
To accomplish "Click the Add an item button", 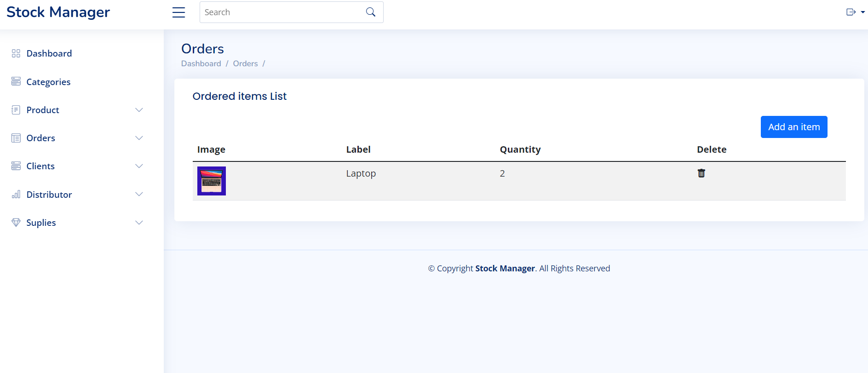I will pyautogui.click(x=794, y=127).
